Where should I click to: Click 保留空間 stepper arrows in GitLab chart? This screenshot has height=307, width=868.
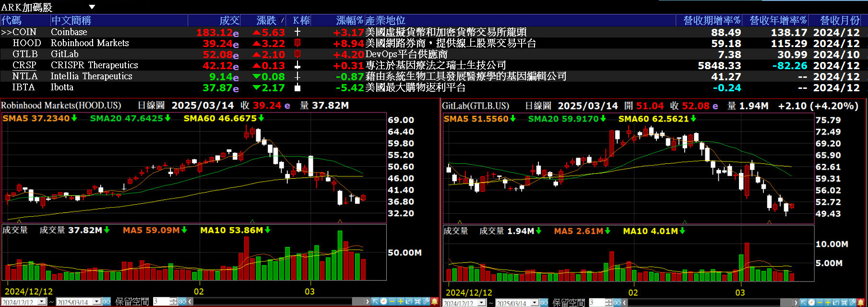(608, 303)
